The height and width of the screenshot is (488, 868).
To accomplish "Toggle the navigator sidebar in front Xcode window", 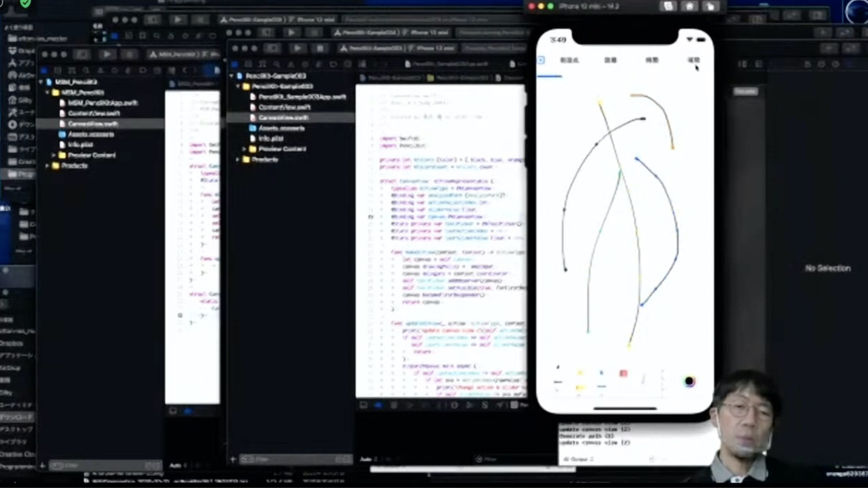I will point(272,49).
